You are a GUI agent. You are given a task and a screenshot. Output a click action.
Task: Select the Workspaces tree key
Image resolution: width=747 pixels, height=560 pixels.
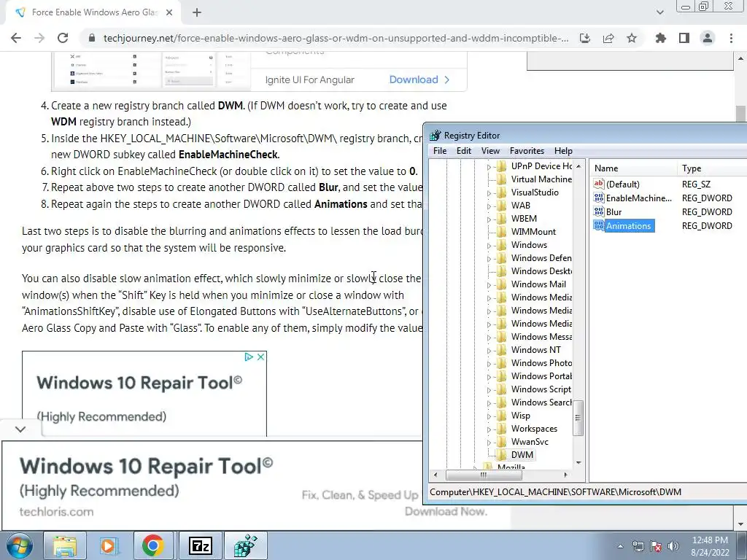(534, 429)
